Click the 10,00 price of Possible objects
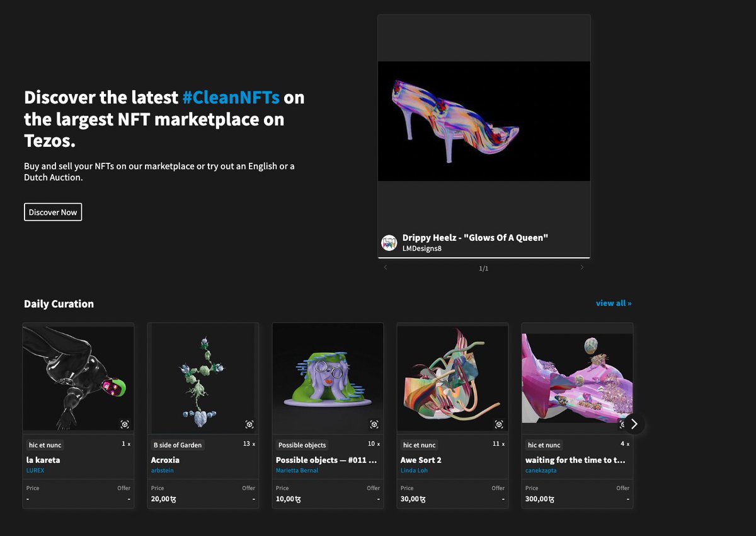 [288, 499]
